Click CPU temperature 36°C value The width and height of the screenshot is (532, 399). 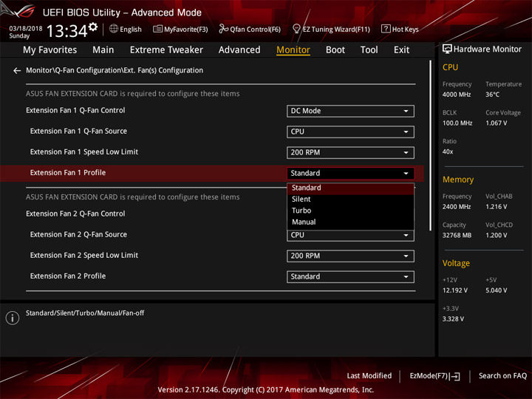click(492, 95)
